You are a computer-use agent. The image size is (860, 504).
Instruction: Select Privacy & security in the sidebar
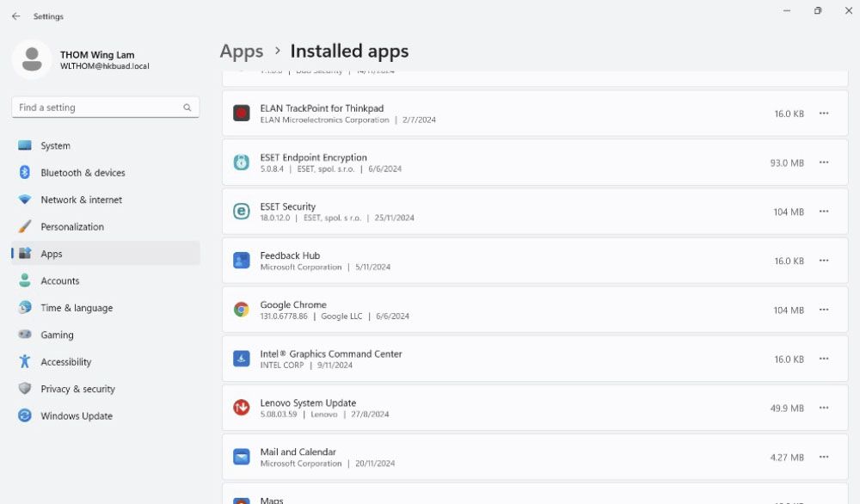[x=77, y=389]
